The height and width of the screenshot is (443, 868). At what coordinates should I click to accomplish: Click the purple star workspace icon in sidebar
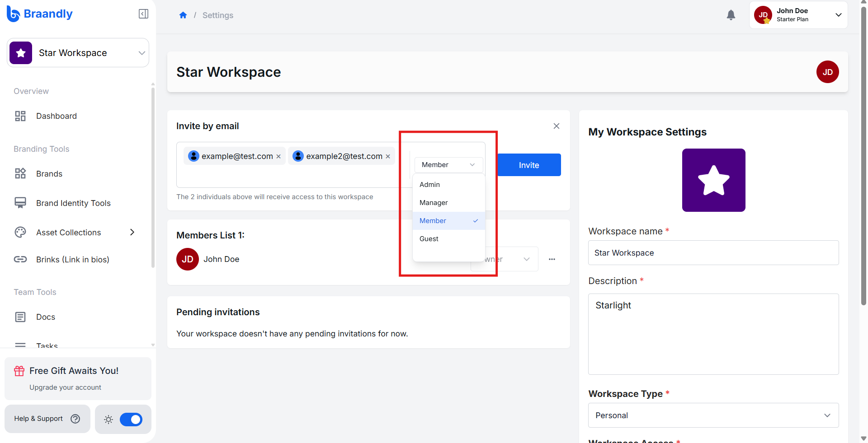click(21, 53)
